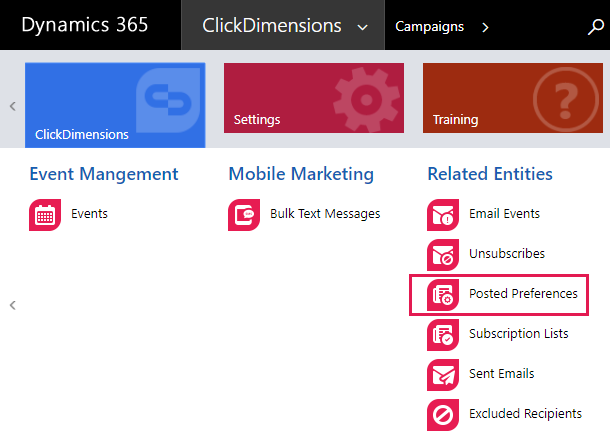This screenshot has height=442, width=610.
Task: Select the ClickDimensions blue tile
Action: (x=115, y=105)
